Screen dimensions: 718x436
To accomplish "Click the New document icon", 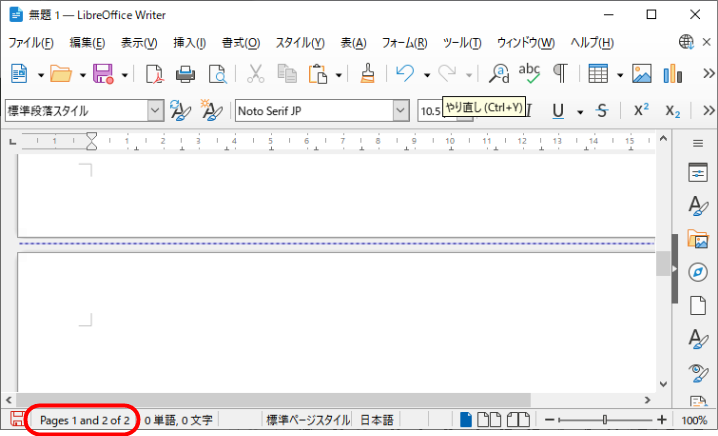I will (x=19, y=74).
